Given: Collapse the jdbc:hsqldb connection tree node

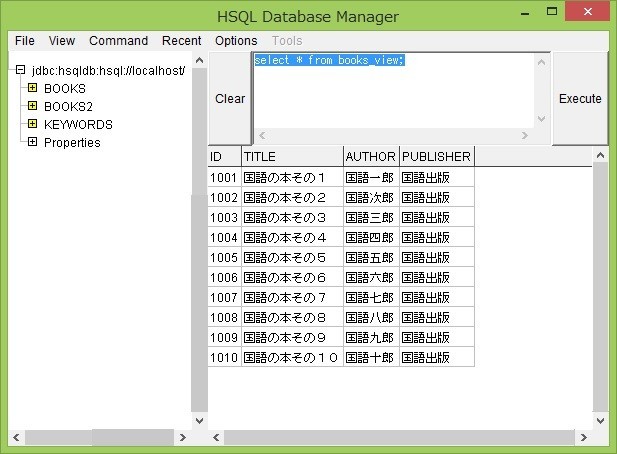Looking at the screenshot, I should [x=20, y=70].
